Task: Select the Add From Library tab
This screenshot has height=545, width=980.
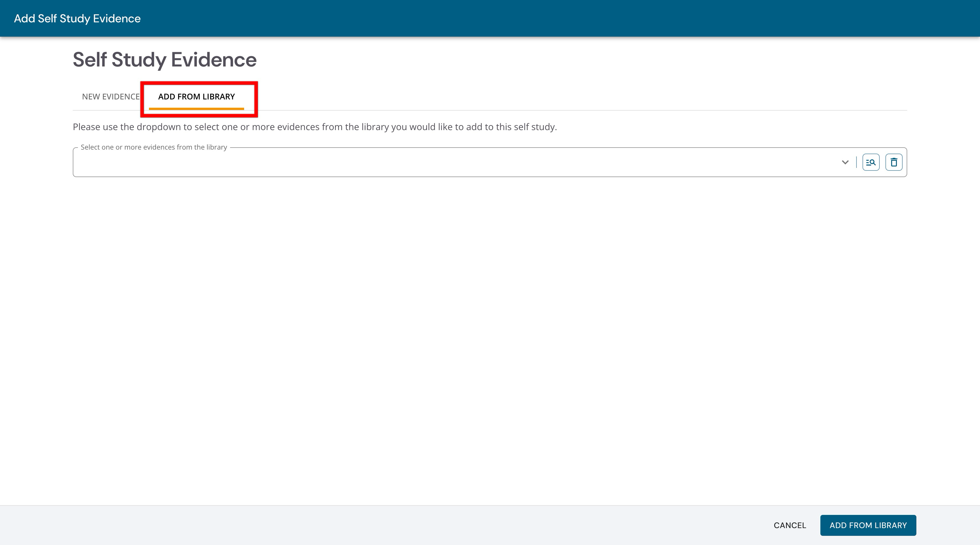Action: pos(196,97)
